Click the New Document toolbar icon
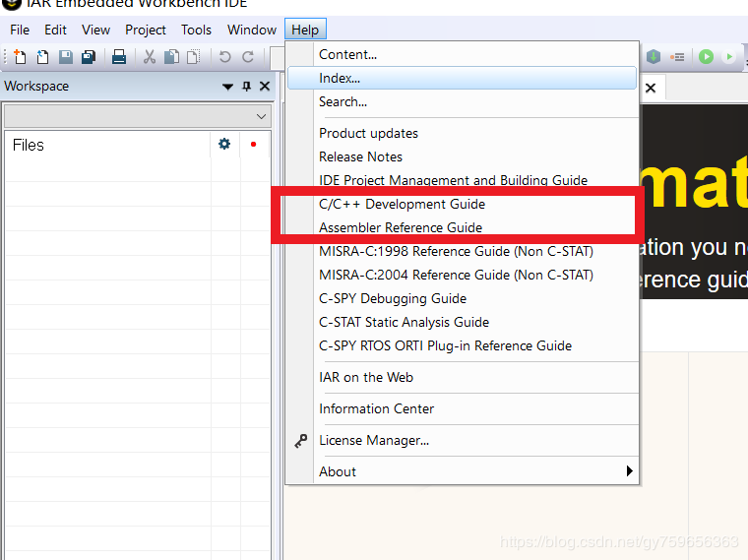 click(x=20, y=57)
